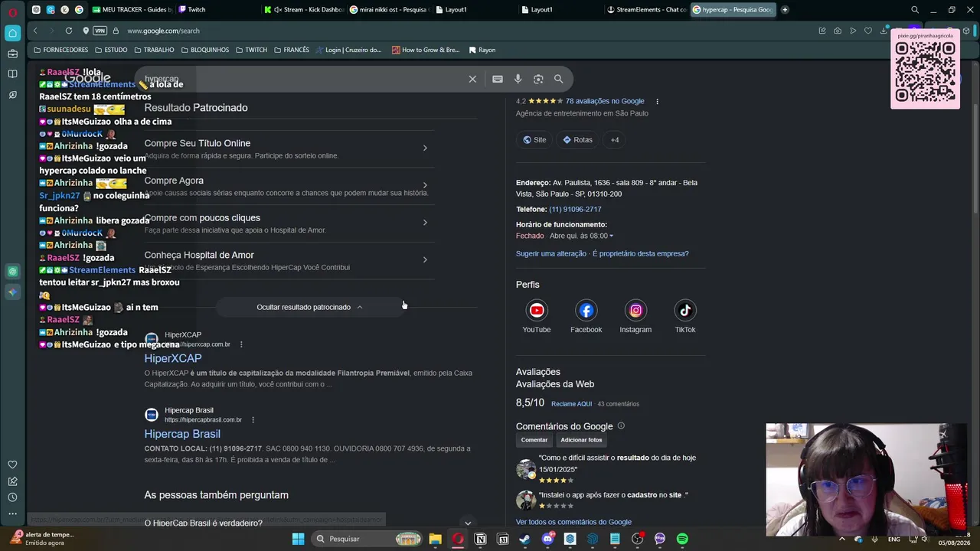Viewport: 980px width, 551px height.
Task: Open more options for HiperXCAP result
Action: coord(241,344)
